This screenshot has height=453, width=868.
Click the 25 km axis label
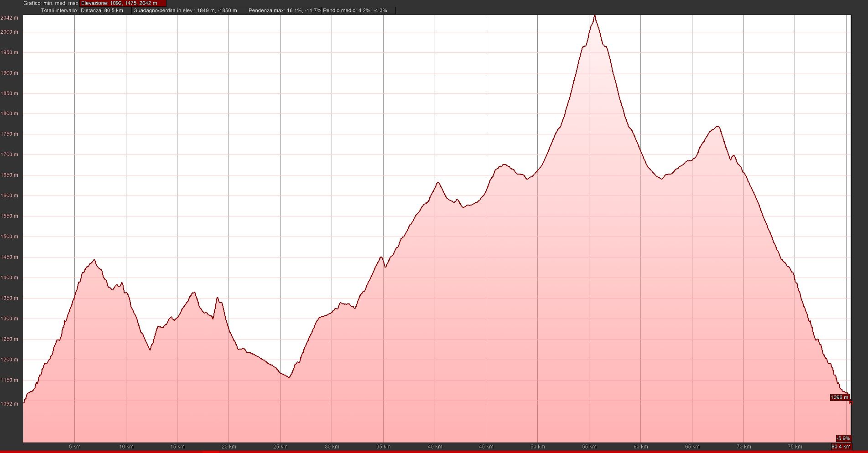click(x=280, y=447)
